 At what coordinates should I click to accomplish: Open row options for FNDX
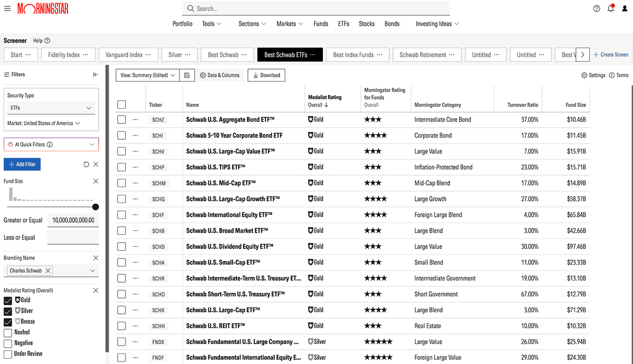coord(136,342)
